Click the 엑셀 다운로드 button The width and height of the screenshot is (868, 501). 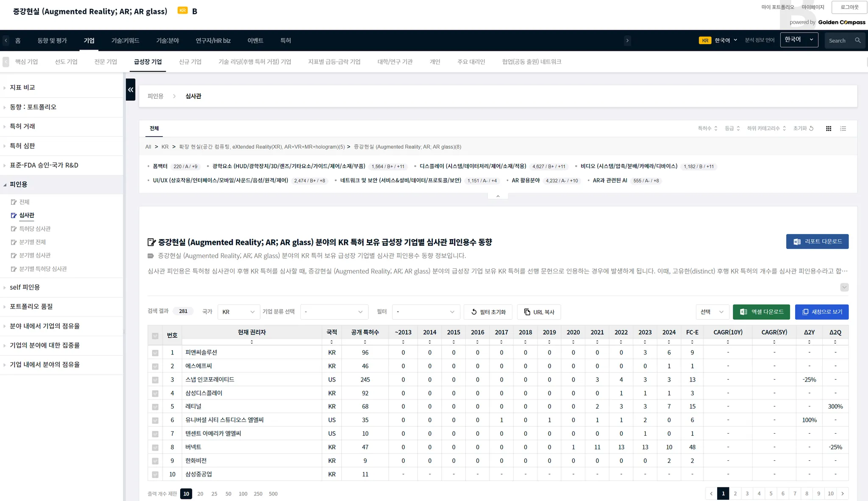click(x=761, y=312)
